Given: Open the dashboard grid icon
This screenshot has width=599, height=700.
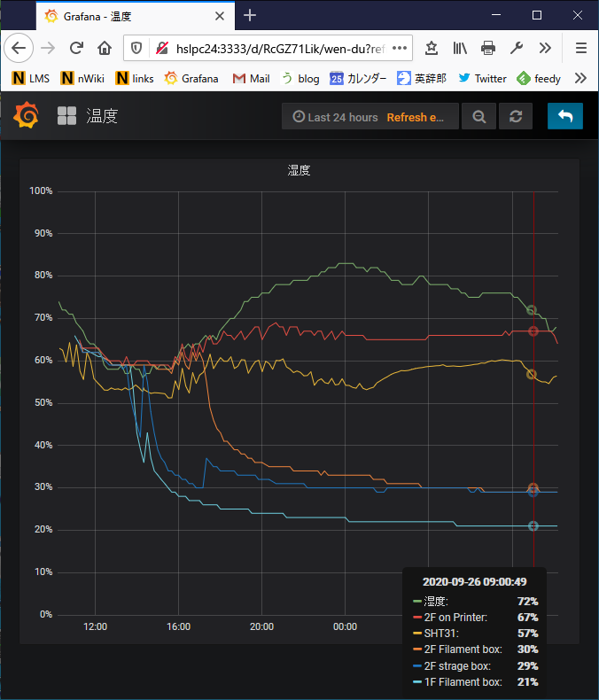Looking at the screenshot, I should 67,116.
